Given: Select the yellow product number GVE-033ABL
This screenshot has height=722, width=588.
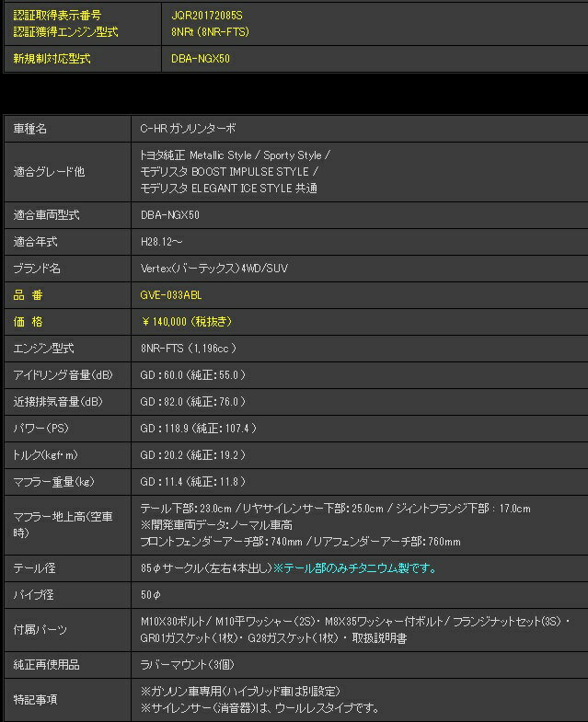Looking at the screenshot, I should (170, 295).
